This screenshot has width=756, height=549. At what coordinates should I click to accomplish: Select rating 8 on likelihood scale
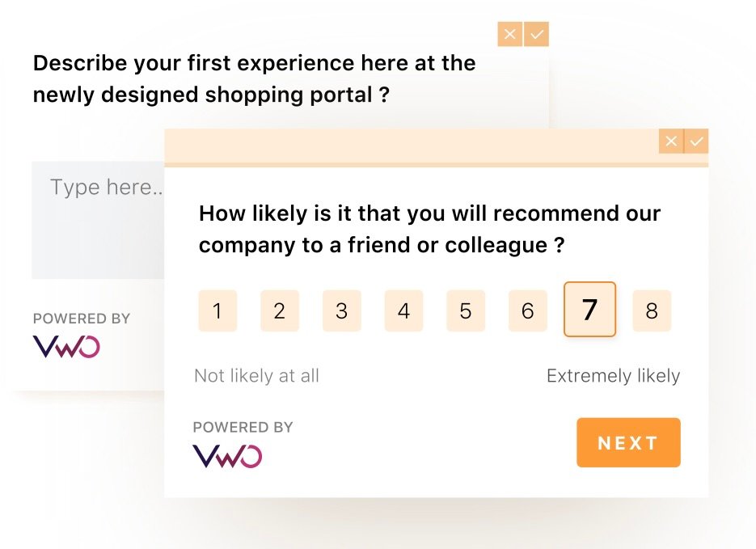click(x=652, y=310)
